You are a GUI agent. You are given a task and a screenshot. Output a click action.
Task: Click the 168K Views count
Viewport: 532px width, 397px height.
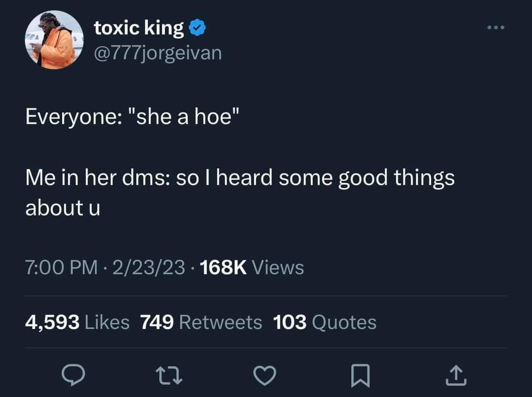(252, 267)
